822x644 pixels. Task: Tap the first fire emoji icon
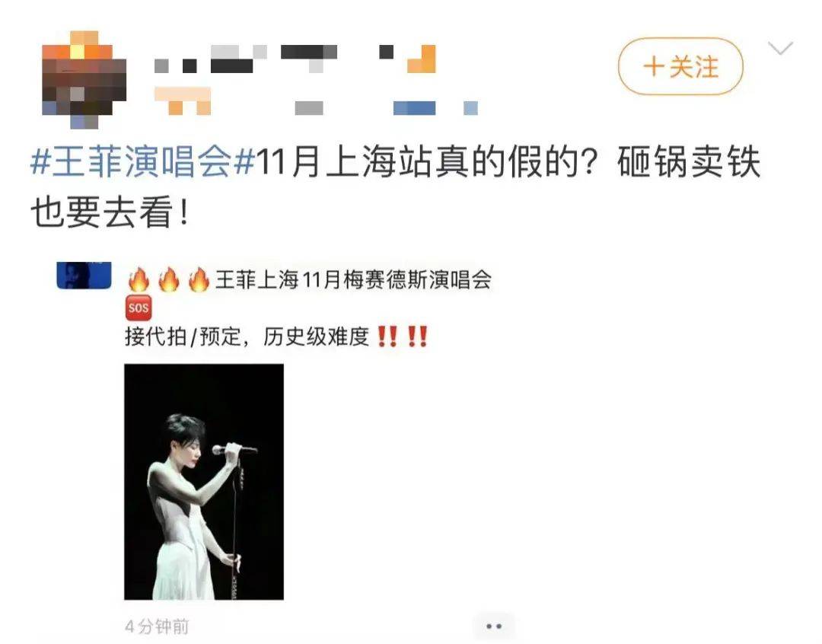139,279
